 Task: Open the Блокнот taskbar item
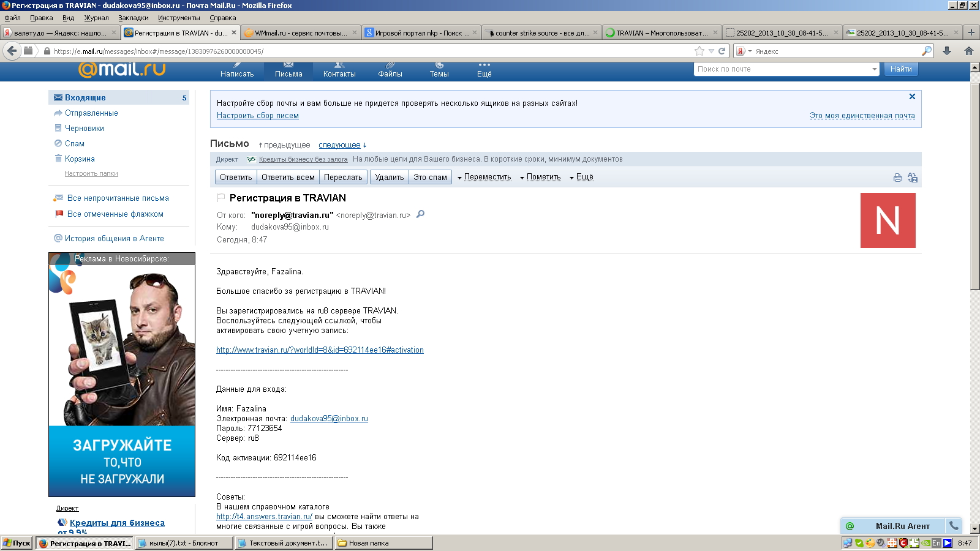184,543
